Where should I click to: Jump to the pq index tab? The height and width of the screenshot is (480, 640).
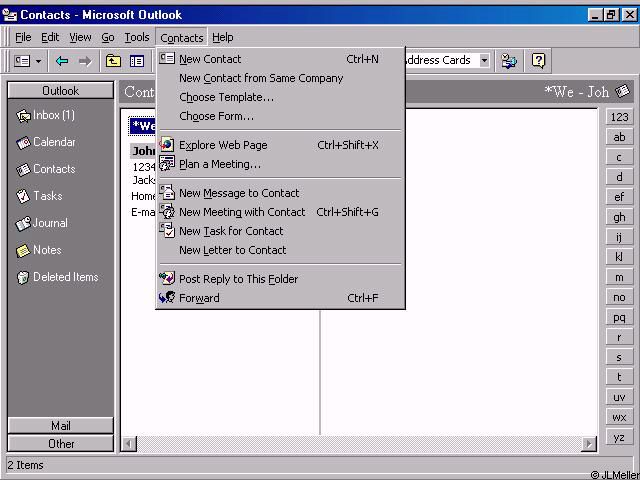(x=619, y=317)
